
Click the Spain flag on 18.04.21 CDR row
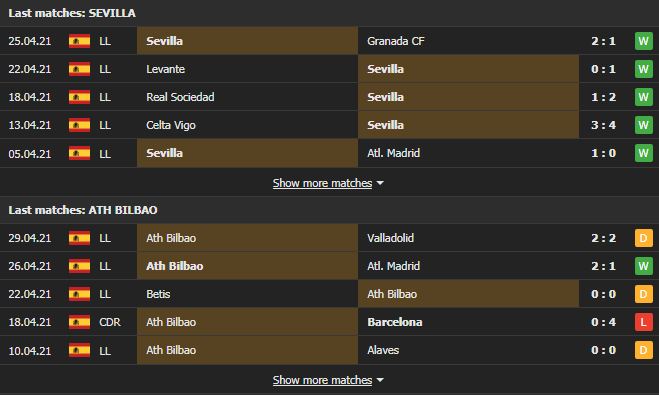pyautogui.click(x=79, y=322)
